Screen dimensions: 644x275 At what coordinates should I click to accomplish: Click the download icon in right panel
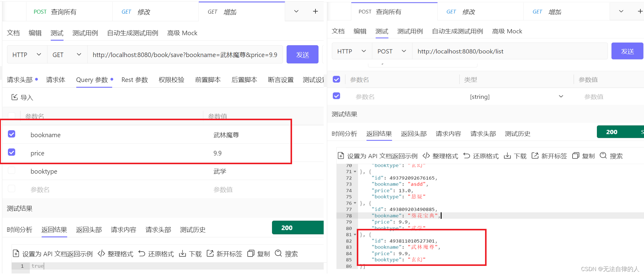507,156
